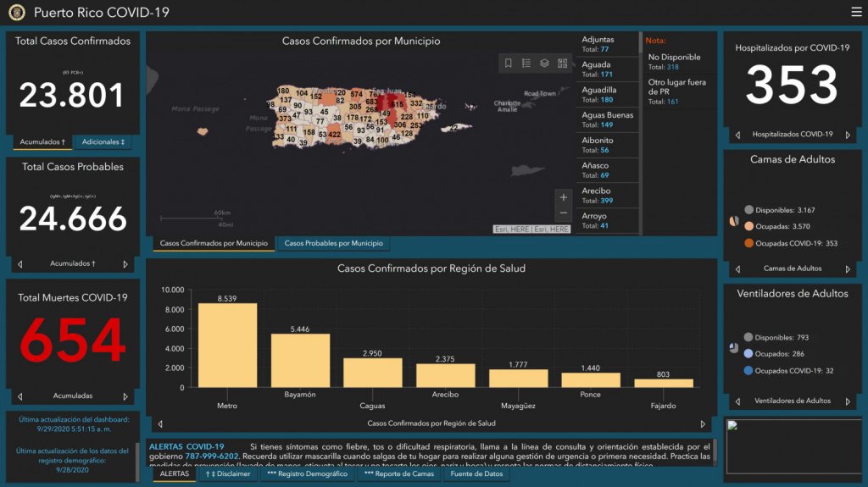868x487 pixels.
Task: Switch to Casos Probables por Municipio tab
Action: click(x=333, y=244)
